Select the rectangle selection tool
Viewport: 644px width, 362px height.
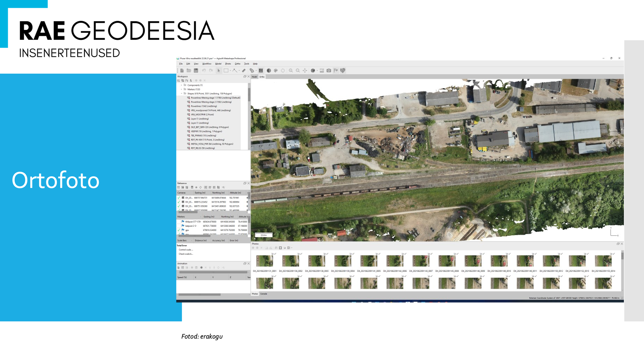[x=226, y=71]
